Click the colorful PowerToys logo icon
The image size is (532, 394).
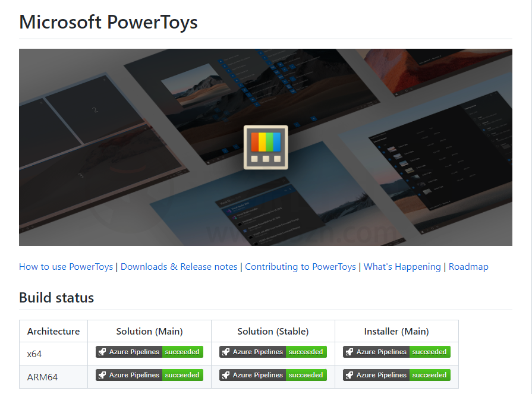coord(266,147)
